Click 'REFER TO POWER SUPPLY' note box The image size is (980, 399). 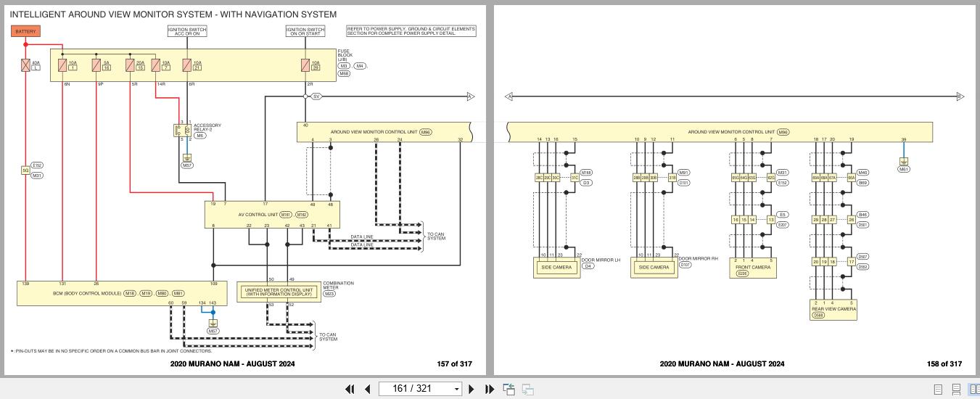pyautogui.click(x=411, y=31)
